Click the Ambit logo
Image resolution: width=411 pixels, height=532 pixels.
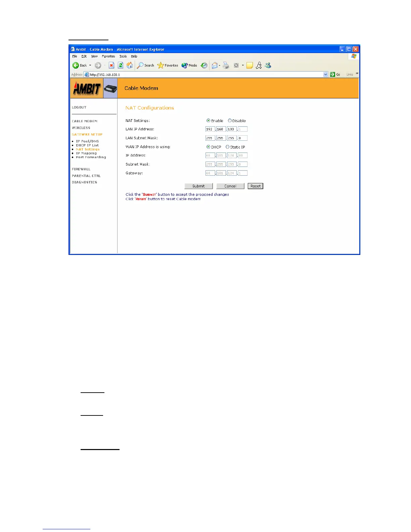tap(87, 88)
